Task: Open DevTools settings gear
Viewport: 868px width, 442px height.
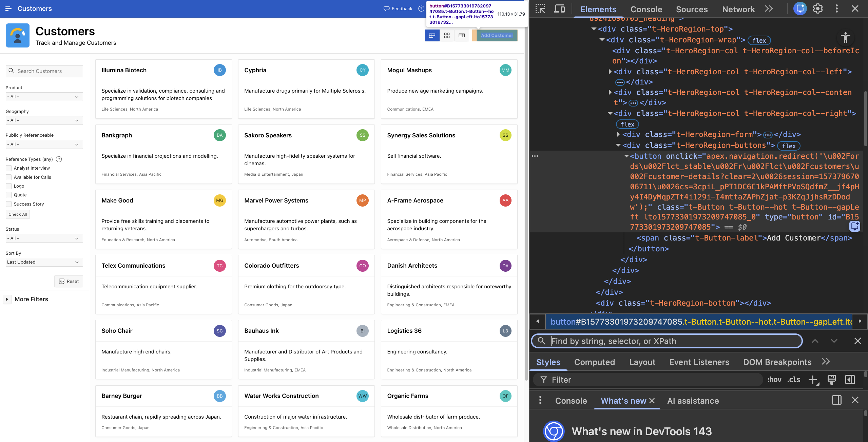Action: tap(818, 9)
